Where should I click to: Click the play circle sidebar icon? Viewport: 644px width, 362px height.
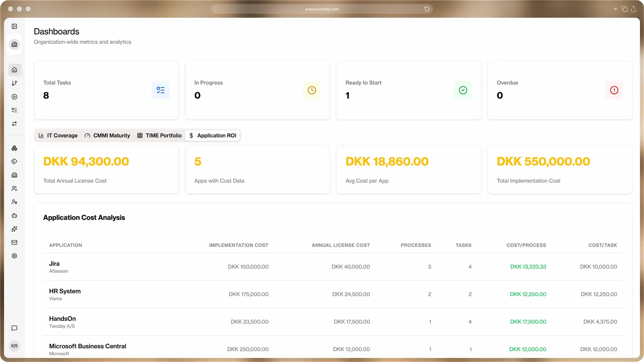coord(14,97)
